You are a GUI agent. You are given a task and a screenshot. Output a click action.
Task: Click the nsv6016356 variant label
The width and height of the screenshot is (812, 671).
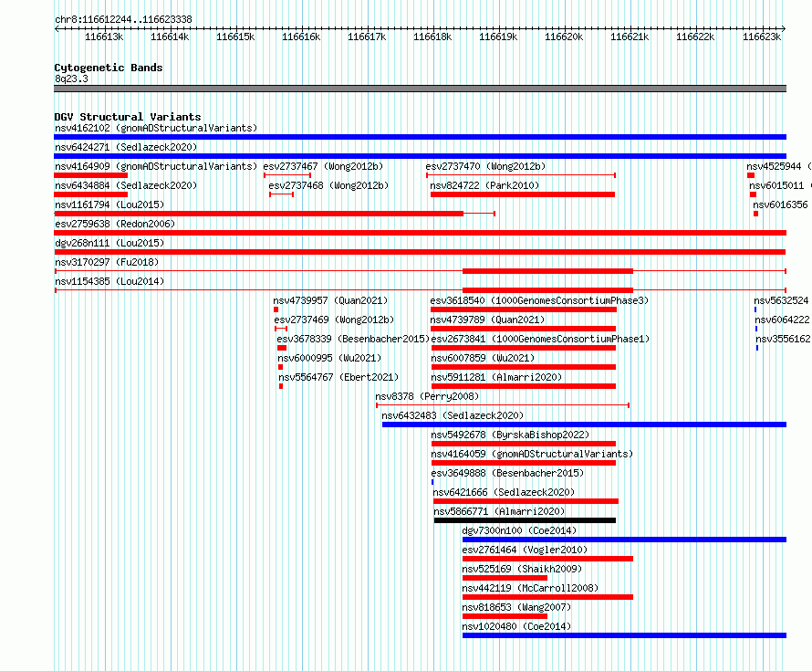[x=780, y=204]
